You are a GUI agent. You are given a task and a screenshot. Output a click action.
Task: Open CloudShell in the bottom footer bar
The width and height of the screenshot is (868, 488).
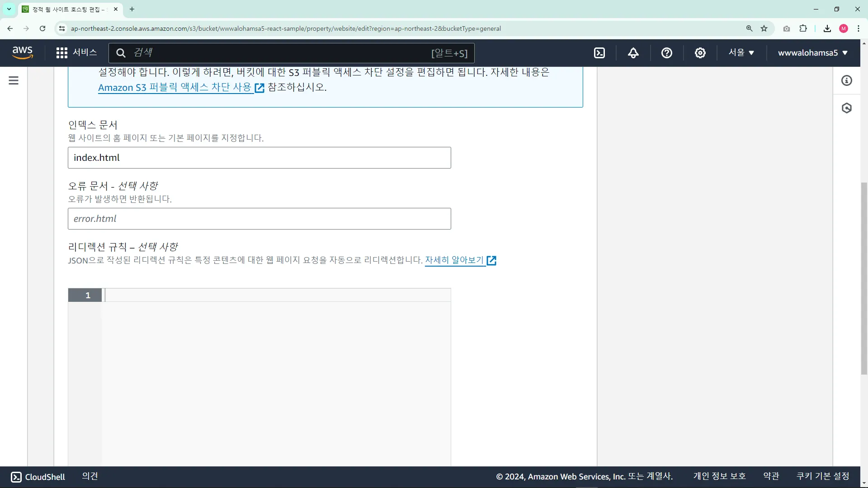point(38,477)
